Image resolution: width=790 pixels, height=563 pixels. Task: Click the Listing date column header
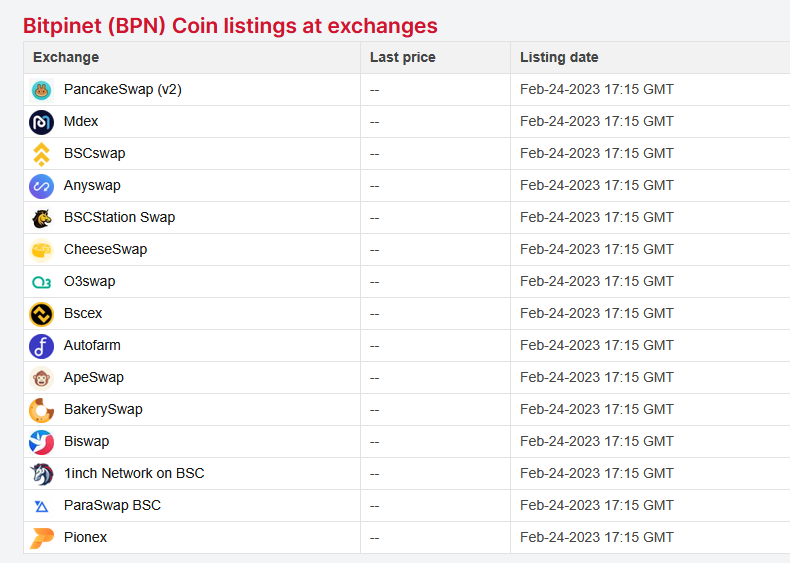[559, 58]
